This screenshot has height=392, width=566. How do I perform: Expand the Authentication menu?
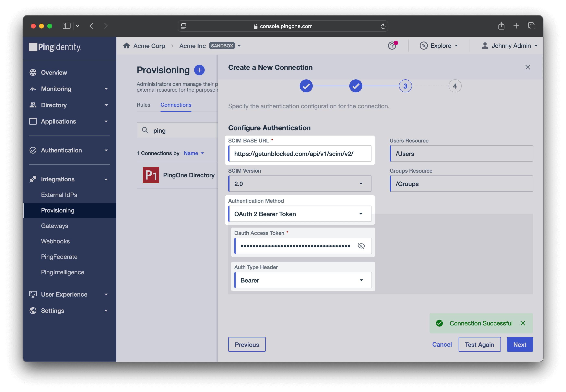pyautogui.click(x=106, y=150)
